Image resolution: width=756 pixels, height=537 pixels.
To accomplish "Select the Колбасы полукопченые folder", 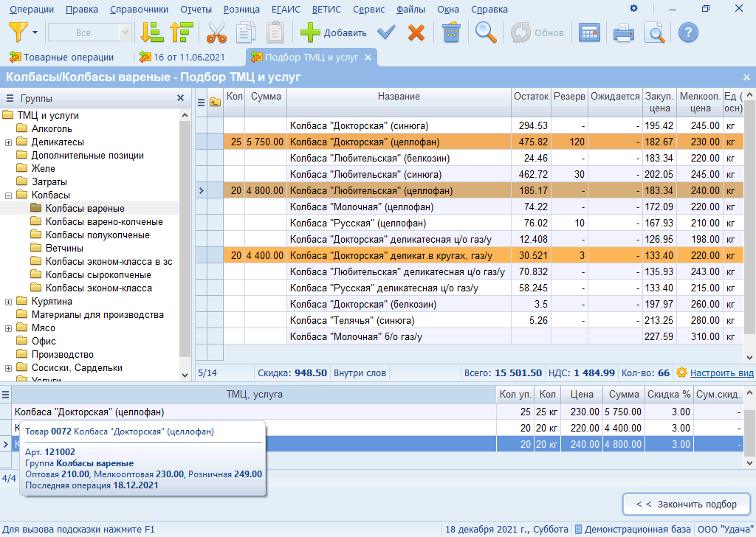I will [x=97, y=235].
